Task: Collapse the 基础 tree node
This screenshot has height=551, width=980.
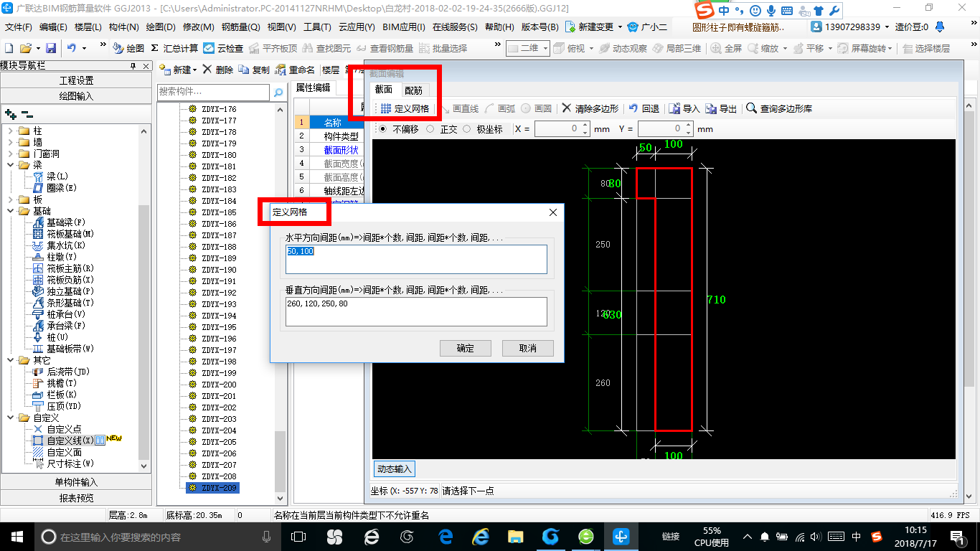Action: point(10,211)
